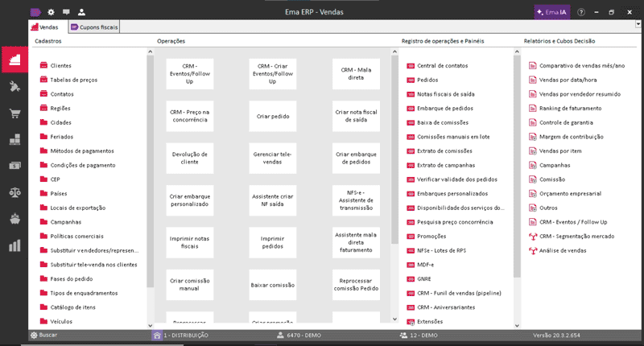Open Catálogo de itens cadastro
This screenshot has height=346, width=644.
(x=72, y=307)
